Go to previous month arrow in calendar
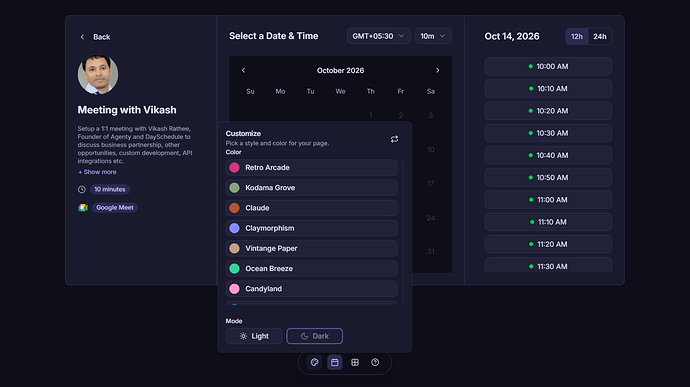Screen dimensions: 690x387 coord(243,70)
